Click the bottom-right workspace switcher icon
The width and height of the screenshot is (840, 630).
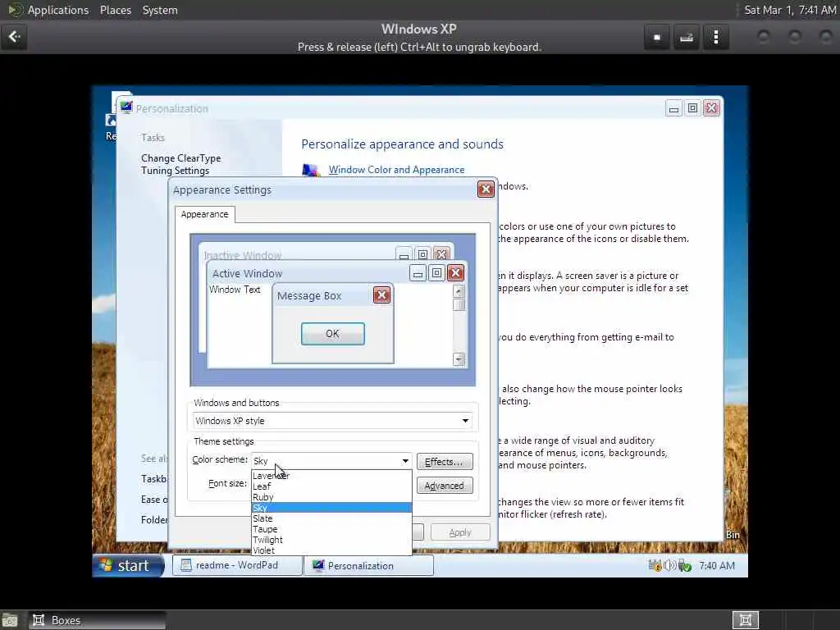coord(745,620)
